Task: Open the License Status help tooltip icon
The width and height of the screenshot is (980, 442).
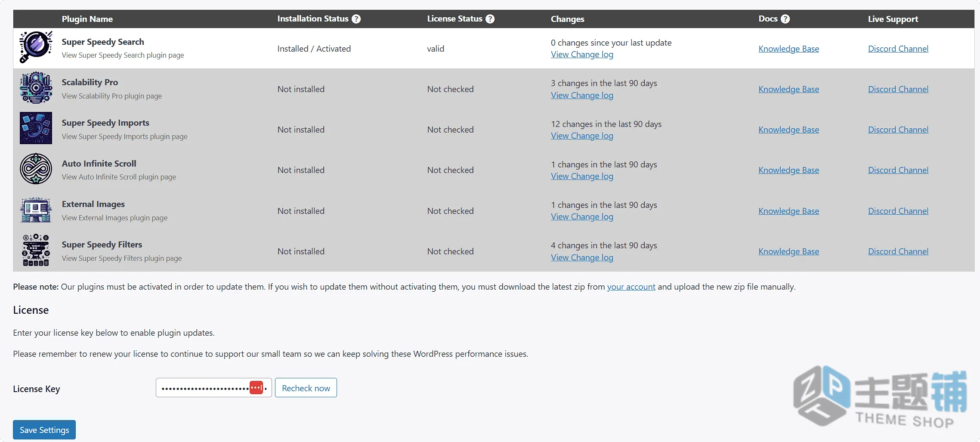Action: [x=490, y=19]
